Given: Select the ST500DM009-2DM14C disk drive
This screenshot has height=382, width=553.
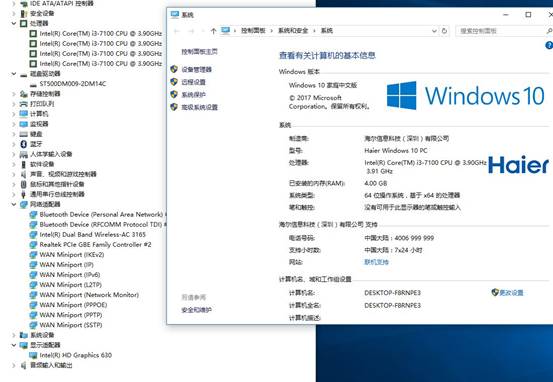Looking at the screenshot, I should point(73,84).
